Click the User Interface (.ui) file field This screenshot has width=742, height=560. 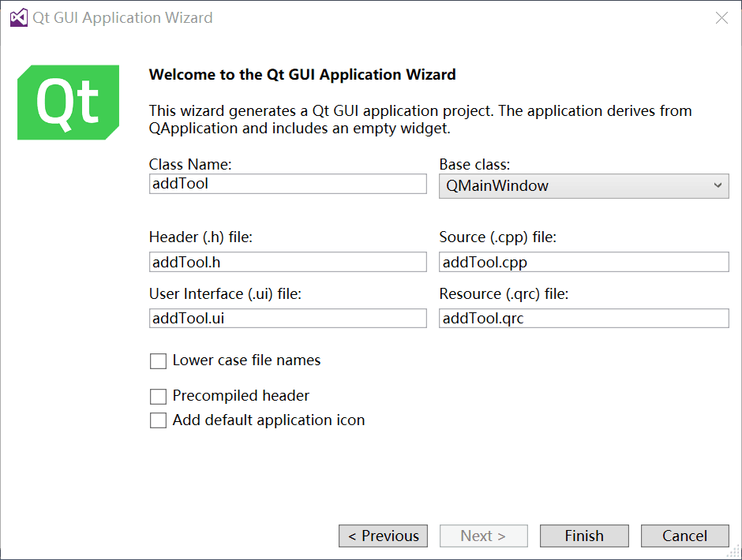pyautogui.click(x=287, y=318)
